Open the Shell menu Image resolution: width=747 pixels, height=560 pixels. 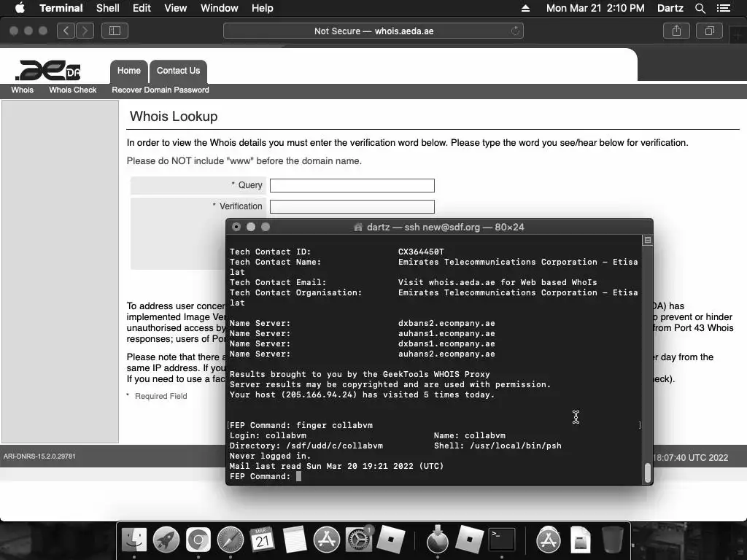108,8
